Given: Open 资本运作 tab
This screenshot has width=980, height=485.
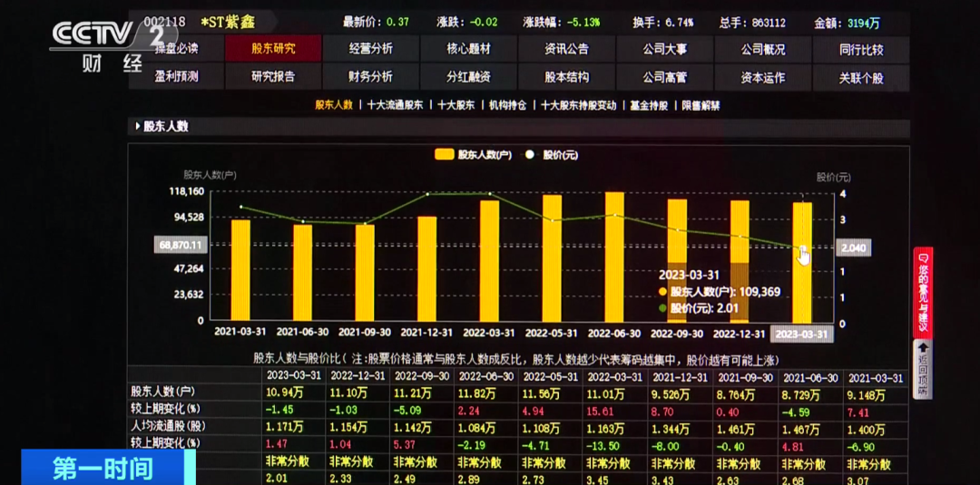Looking at the screenshot, I should [763, 77].
